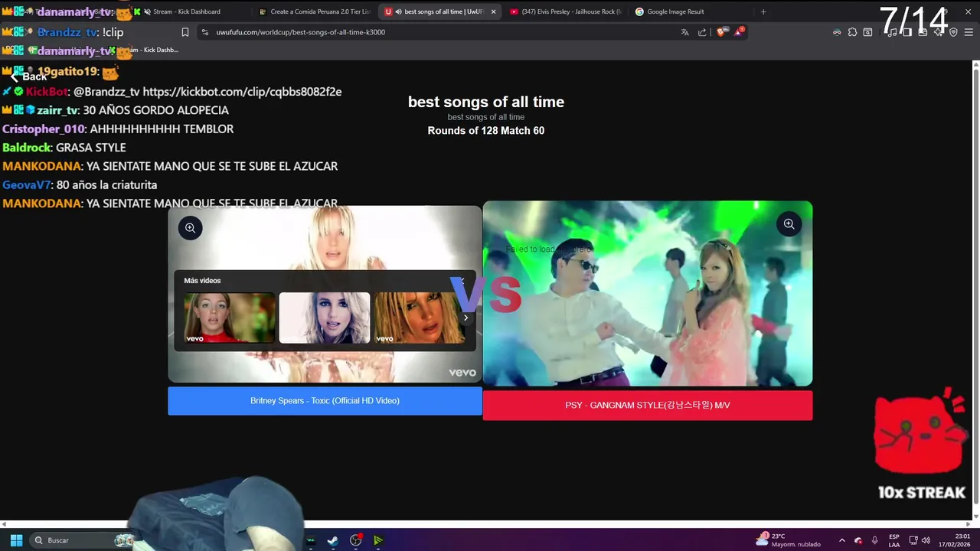The image size is (980, 551).
Task: Show hidden system tray icons
Action: click(x=841, y=540)
